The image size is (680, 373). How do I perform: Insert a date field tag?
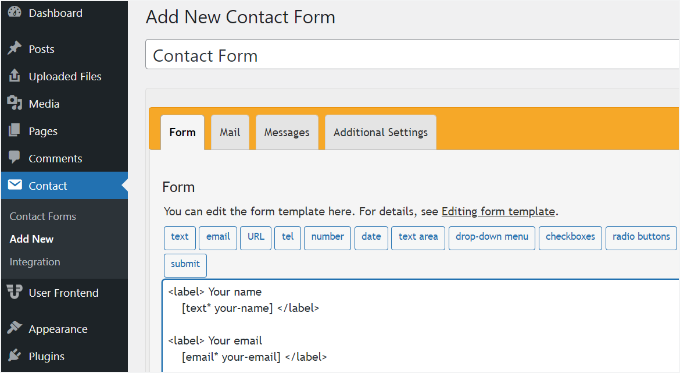pos(371,237)
